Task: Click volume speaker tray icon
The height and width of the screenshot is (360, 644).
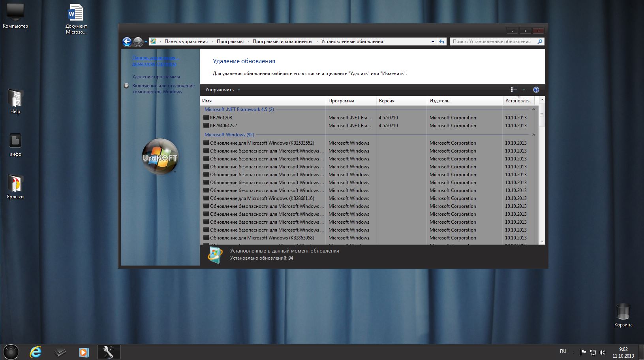Action: [x=603, y=352]
